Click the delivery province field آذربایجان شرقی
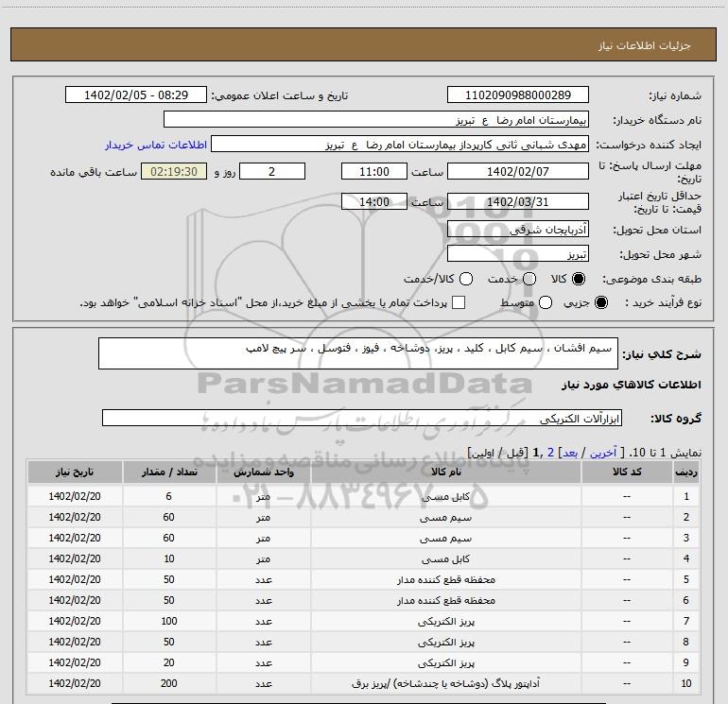Screen dimensions: 728x704 [x=518, y=229]
